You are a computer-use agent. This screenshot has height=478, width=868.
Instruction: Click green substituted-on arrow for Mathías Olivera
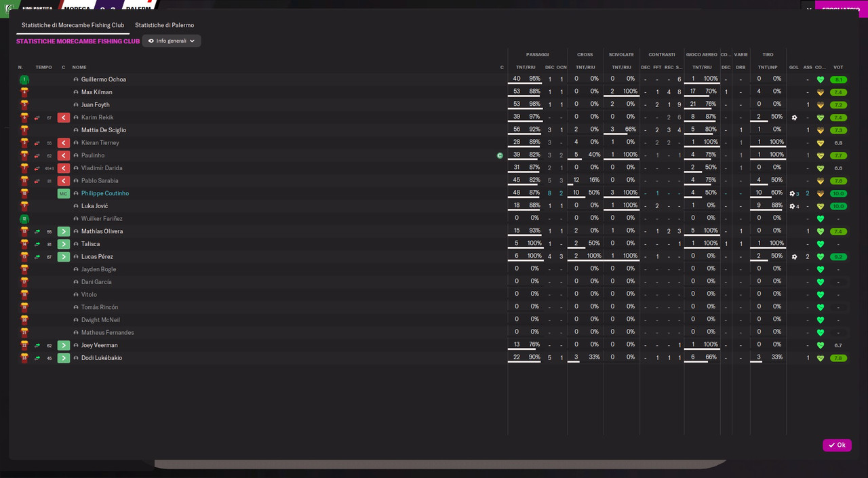click(x=64, y=232)
